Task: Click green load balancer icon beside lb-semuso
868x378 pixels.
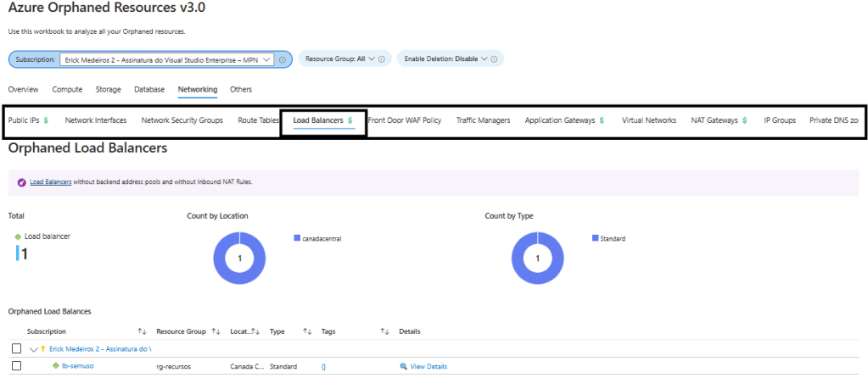Action: [56, 366]
